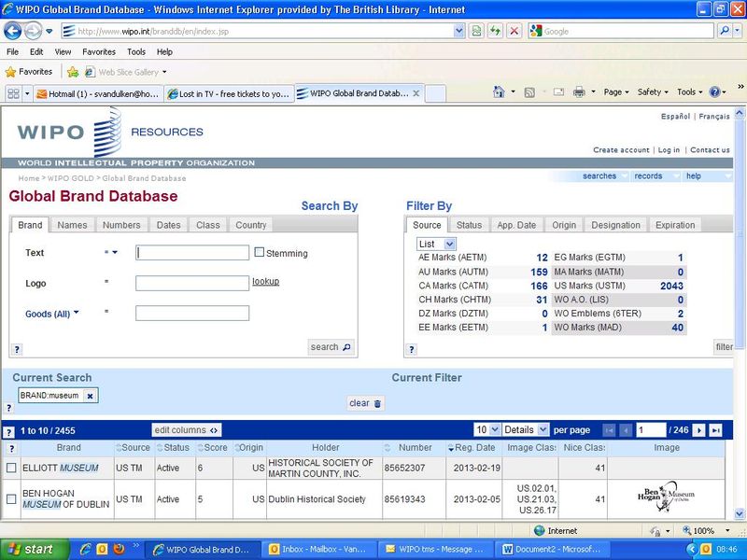Image resolution: width=747 pixels, height=560 pixels.
Task: Click the help icon in the Search By panel
Action: pos(17,349)
